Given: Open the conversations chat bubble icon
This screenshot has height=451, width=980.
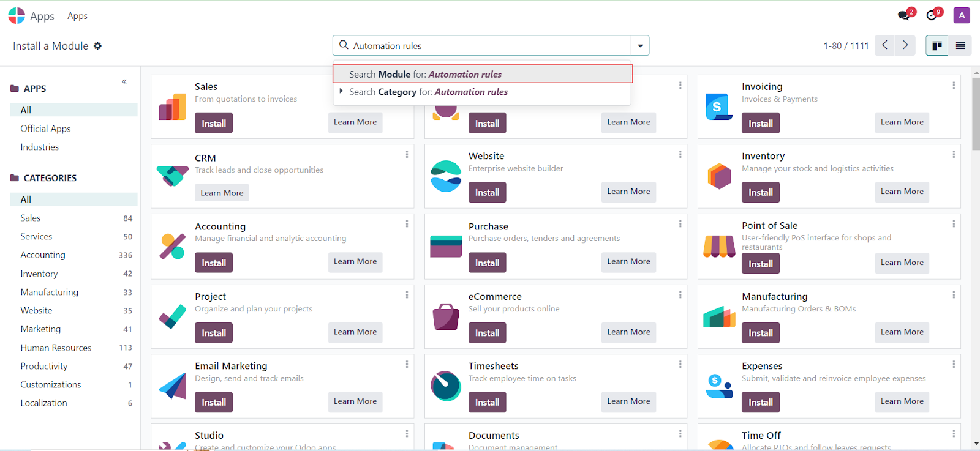Looking at the screenshot, I should 903,15.
